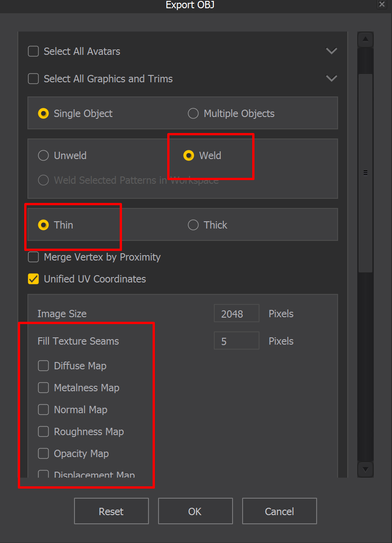Click the Image Size pixels field
Screen dimensions: 392x543
click(237, 314)
